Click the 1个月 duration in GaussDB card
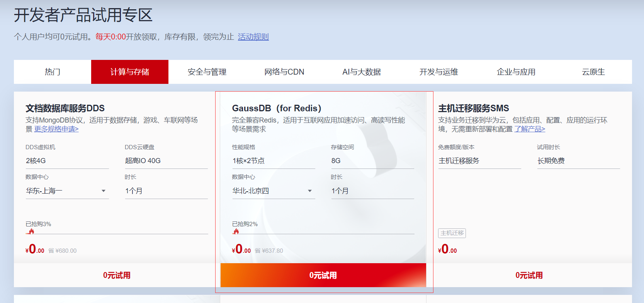The image size is (644, 303). (x=340, y=191)
